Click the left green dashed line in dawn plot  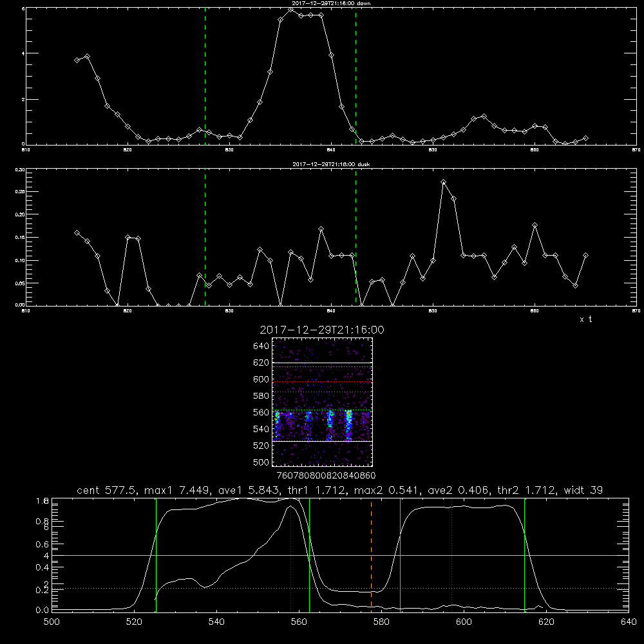(x=205, y=76)
